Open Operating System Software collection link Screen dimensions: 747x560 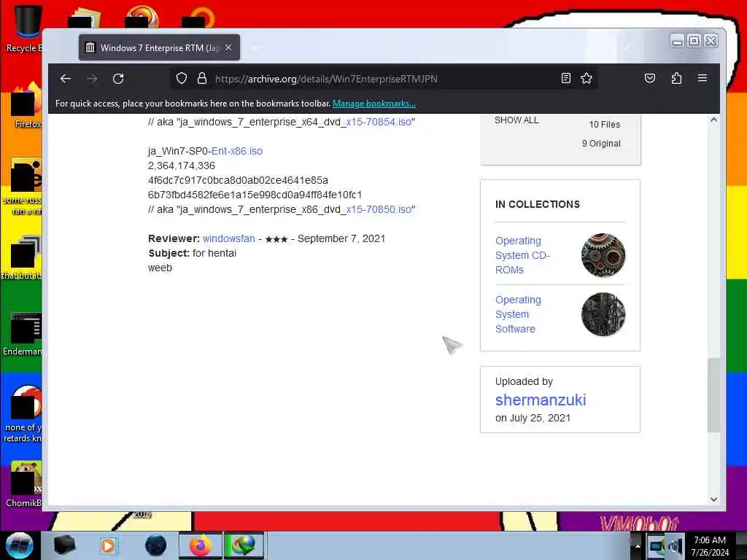518,314
